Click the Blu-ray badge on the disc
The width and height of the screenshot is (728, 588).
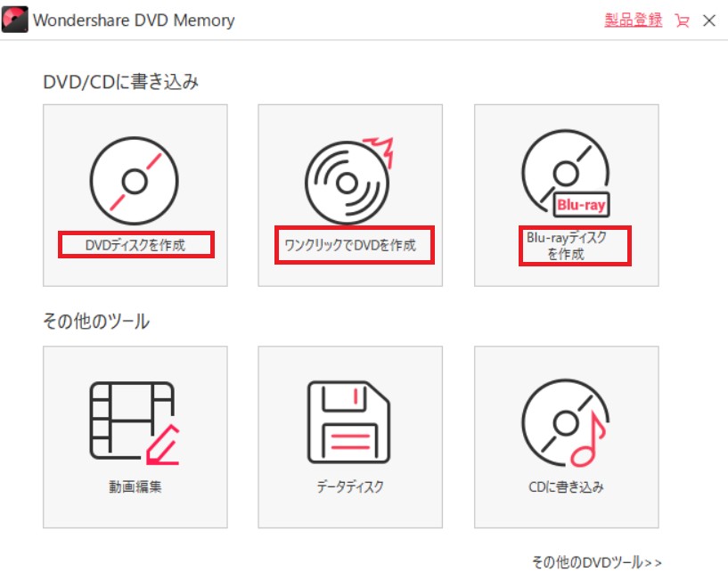pyautogui.click(x=581, y=205)
